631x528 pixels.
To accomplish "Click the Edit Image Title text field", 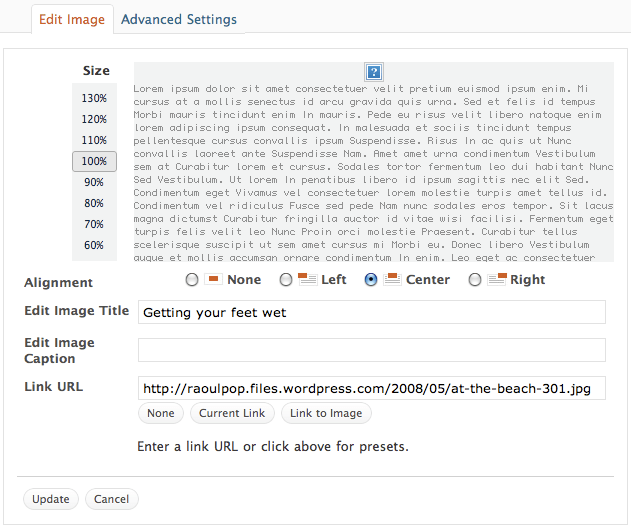I will click(371, 312).
